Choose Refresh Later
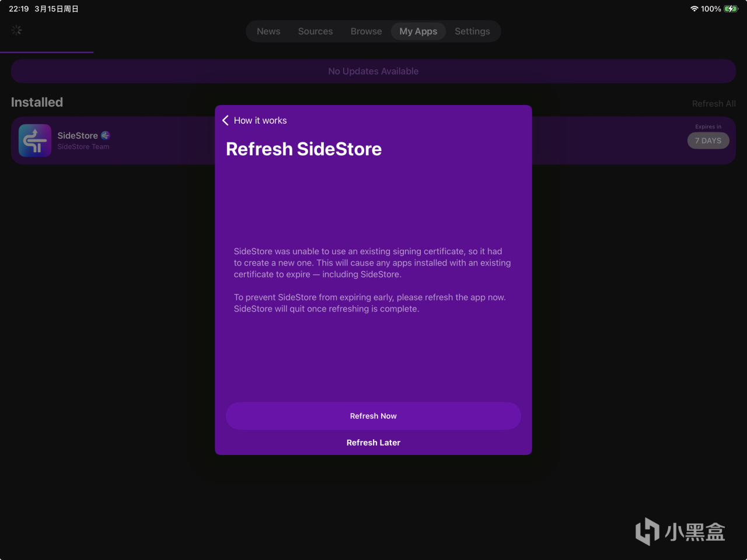The image size is (747, 560). 373,443
